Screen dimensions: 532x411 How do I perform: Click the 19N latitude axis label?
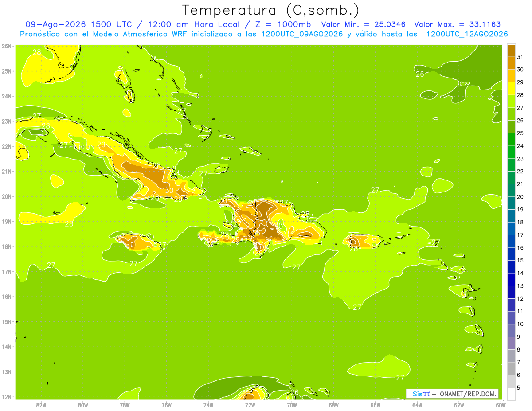coord(7,222)
